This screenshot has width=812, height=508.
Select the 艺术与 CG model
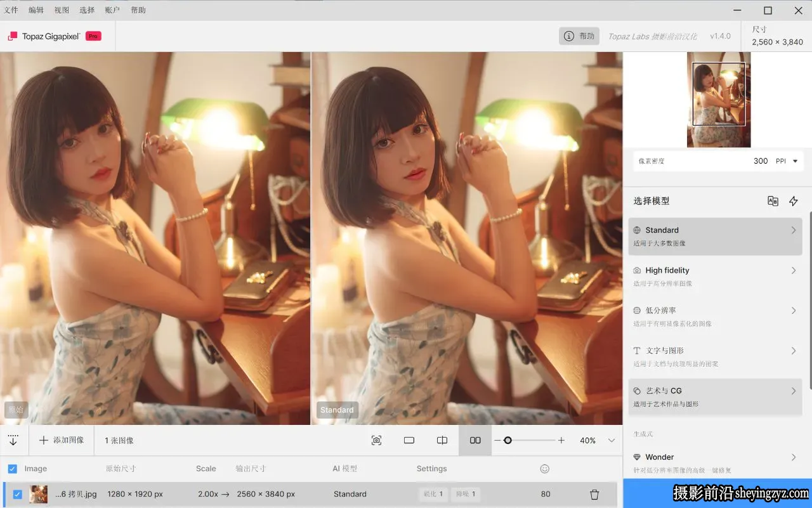point(715,397)
